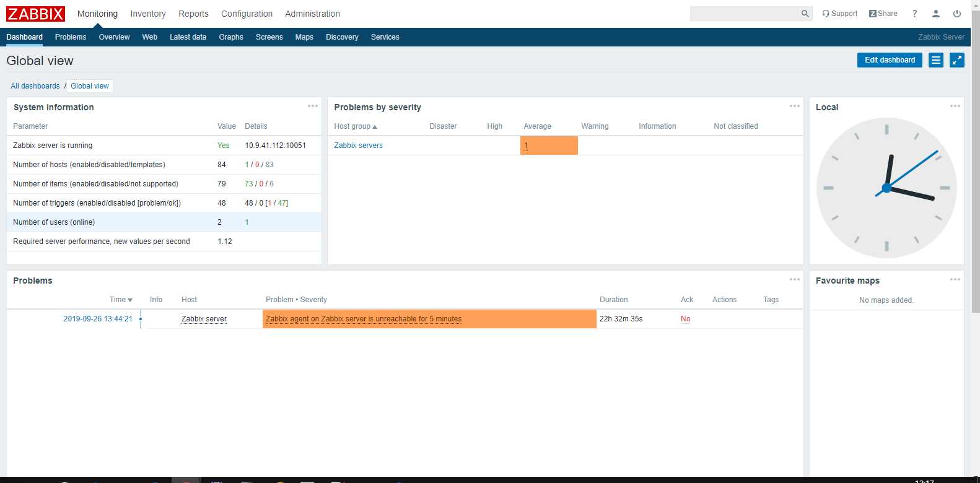Click the No acknowledgement link
The image size is (980, 483).
pos(685,319)
